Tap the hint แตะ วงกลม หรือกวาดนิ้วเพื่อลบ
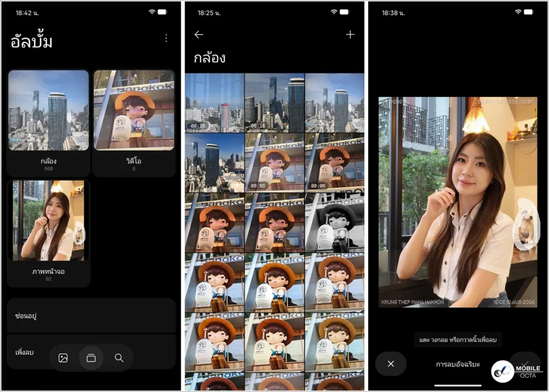This screenshot has width=549, height=392. pos(458,339)
